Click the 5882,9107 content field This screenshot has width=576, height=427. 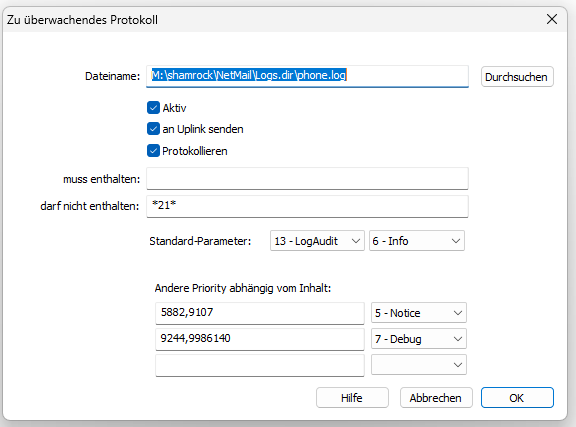click(260, 313)
